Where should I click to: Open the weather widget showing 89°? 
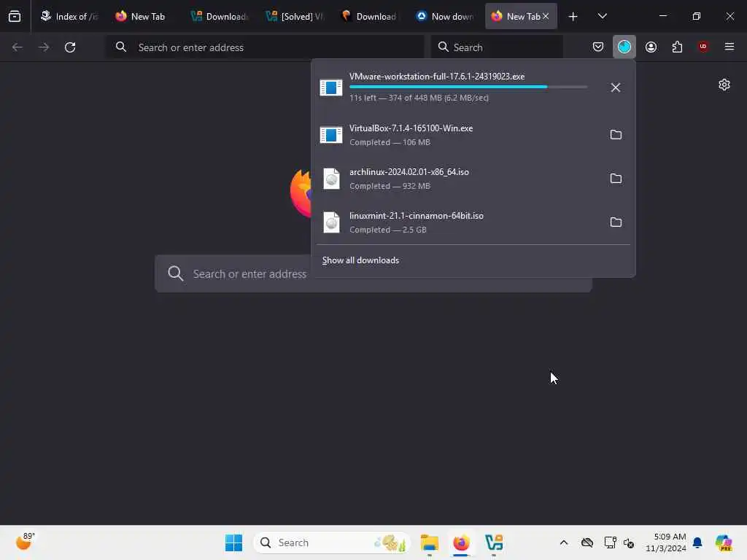click(25, 542)
